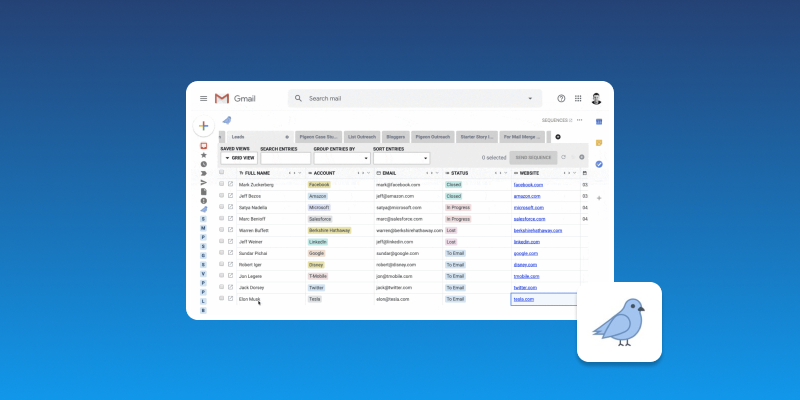Open Sent paper-plane icon in sidebar

(204, 183)
